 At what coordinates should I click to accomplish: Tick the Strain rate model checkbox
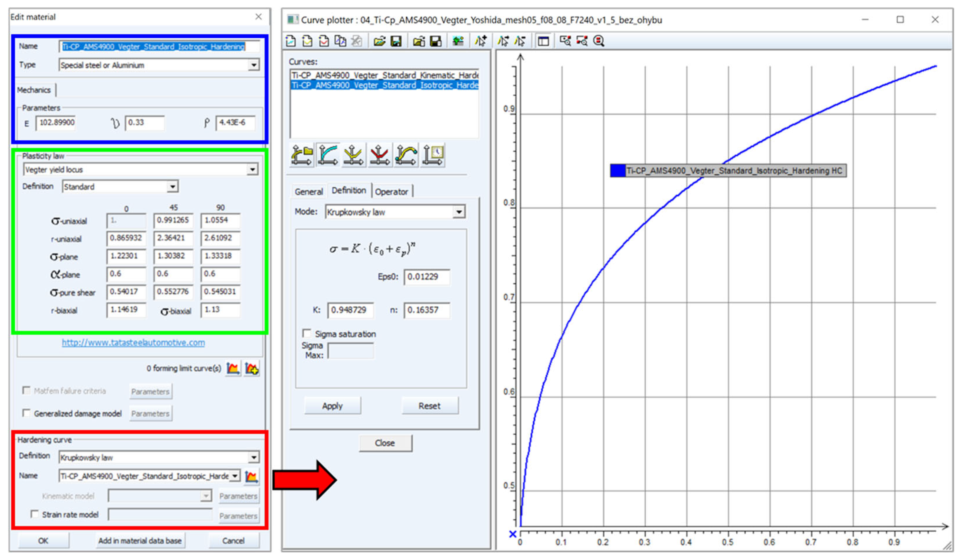pyautogui.click(x=35, y=515)
